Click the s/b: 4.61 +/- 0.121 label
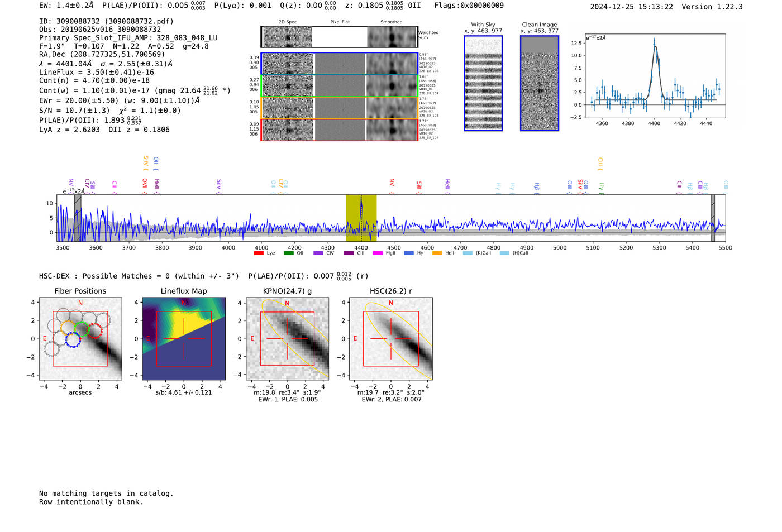The image size is (782, 532). tap(184, 392)
